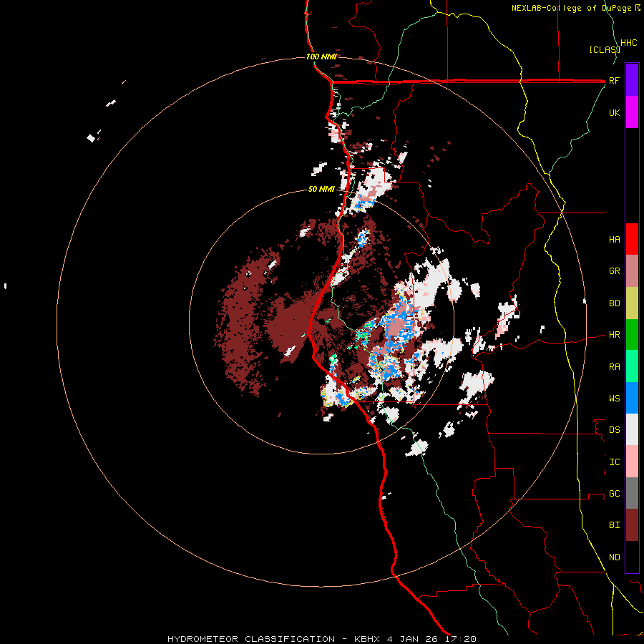Click the [CLAS] label
Viewport: 644px width, 644px height.
pos(605,49)
